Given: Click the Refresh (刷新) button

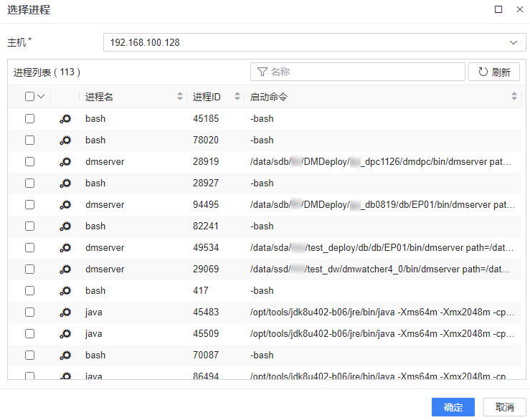Looking at the screenshot, I should coord(494,72).
